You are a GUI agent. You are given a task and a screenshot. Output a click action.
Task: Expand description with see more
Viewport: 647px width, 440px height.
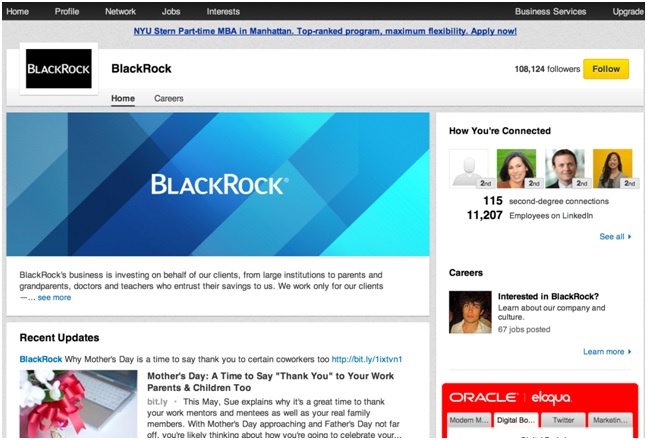[54, 298]
